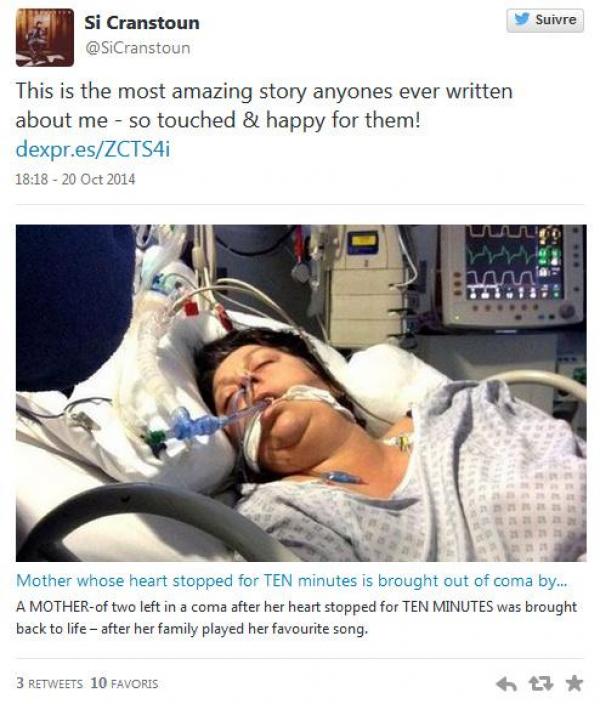The height and width of the screenshot is (704, 600).
Task: Click the retweet icon
Action: (540, 684)
